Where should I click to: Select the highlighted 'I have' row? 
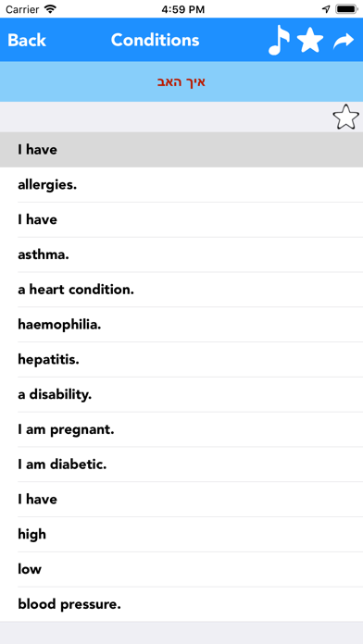(x=181, y=150)
